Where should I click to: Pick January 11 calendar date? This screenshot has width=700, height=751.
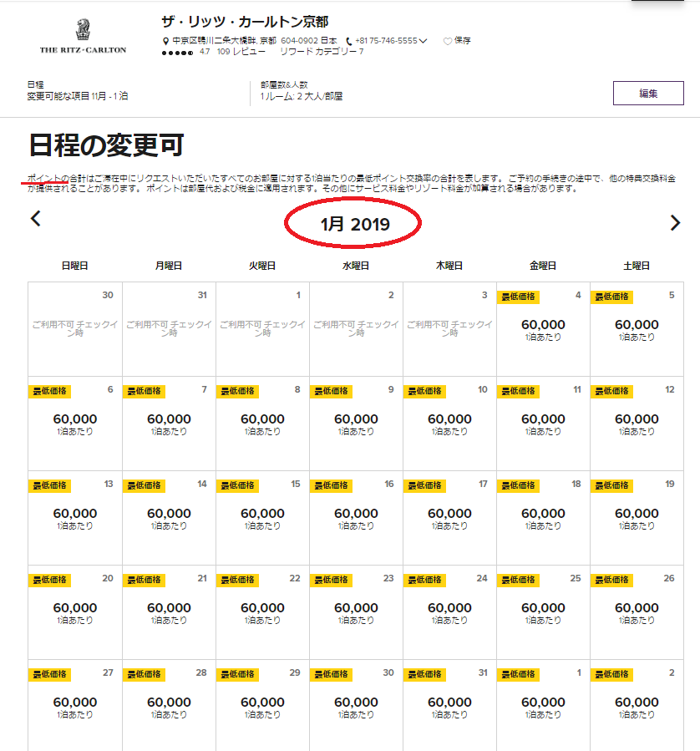(543, 424)
